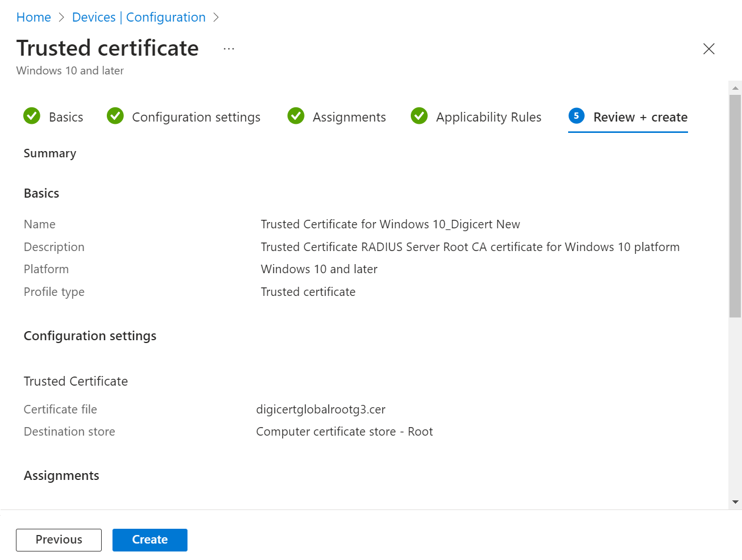The image size is (742, 560).
Task: Click the 'Certificate file' label
Action: coord(60,409)
